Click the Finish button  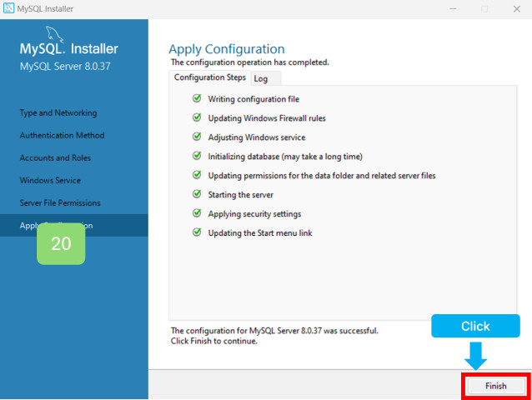(495, 386)
